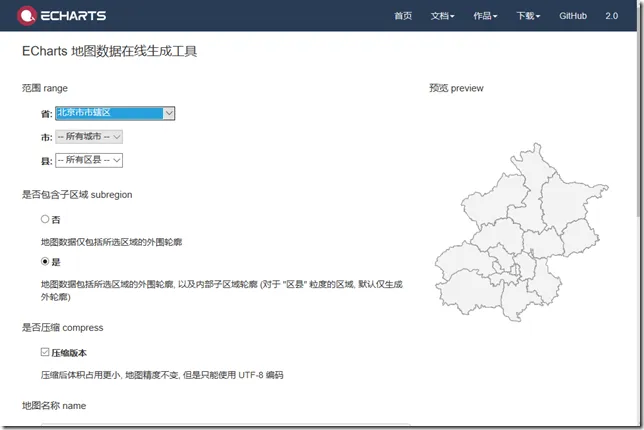Expand the 省 province dropdown

[x=115, y=113]
